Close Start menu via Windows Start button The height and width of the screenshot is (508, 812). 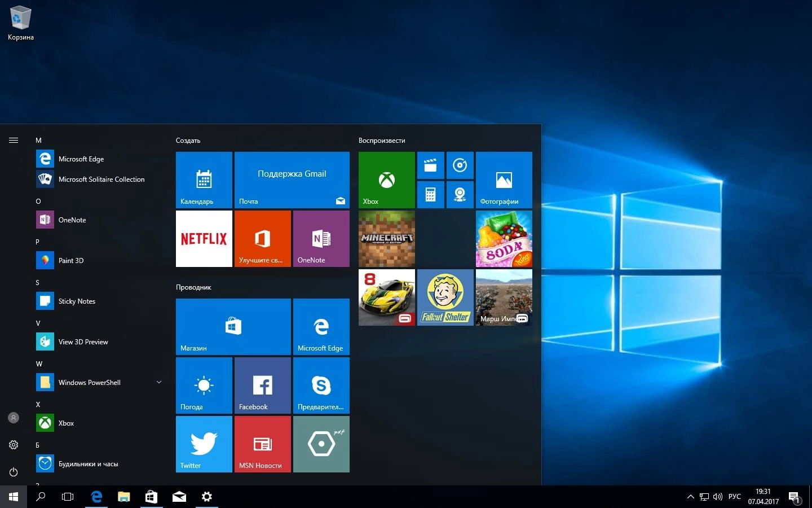[x=14, y=497]
